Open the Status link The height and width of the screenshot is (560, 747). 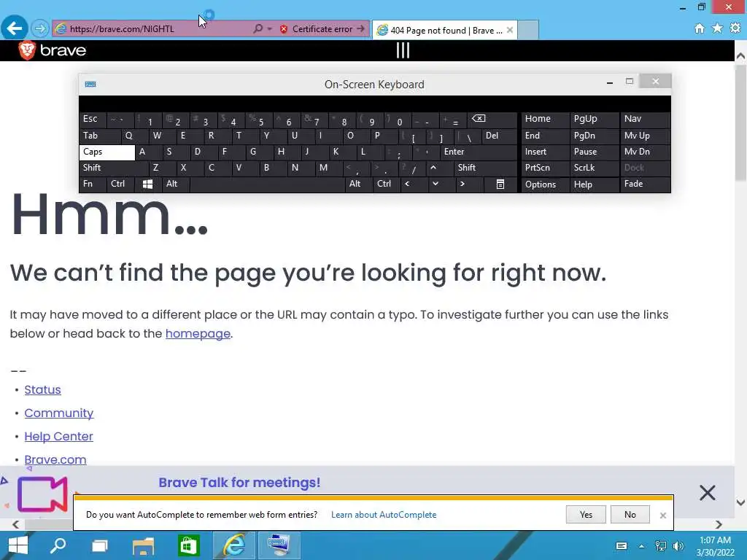pos(42,389)
